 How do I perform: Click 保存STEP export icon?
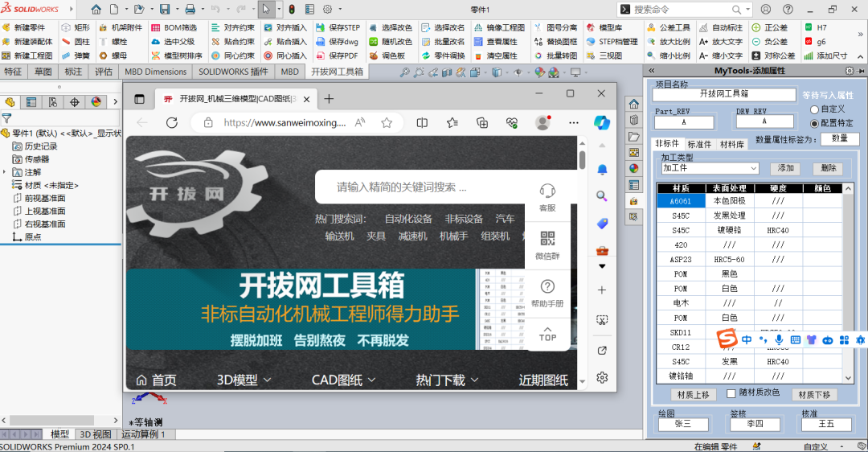coord(320,27)
